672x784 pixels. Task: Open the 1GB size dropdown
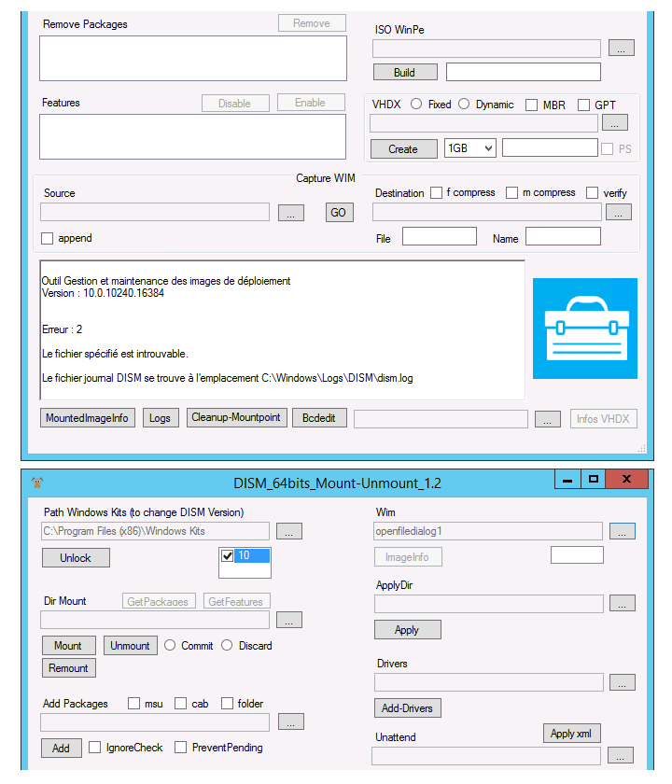470,148
